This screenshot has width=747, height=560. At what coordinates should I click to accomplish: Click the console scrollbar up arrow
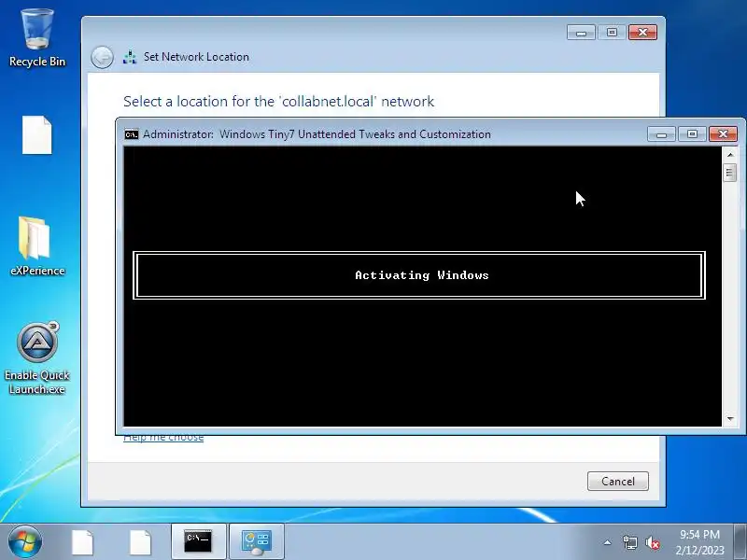click(x=730, y=155)
